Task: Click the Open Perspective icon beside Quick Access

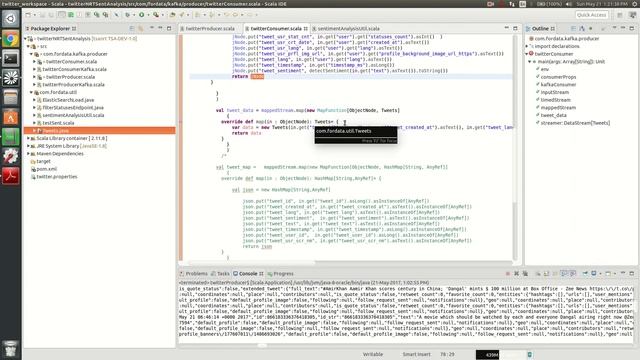Action: (620, 15)
